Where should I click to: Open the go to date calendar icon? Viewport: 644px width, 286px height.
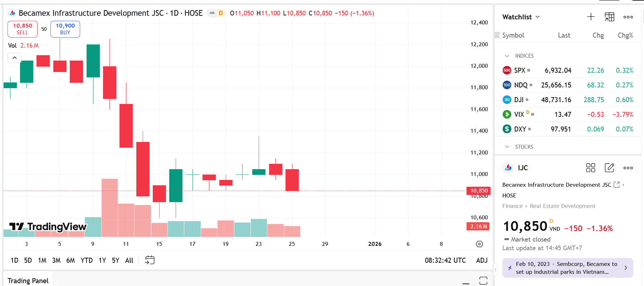point(150,260)
